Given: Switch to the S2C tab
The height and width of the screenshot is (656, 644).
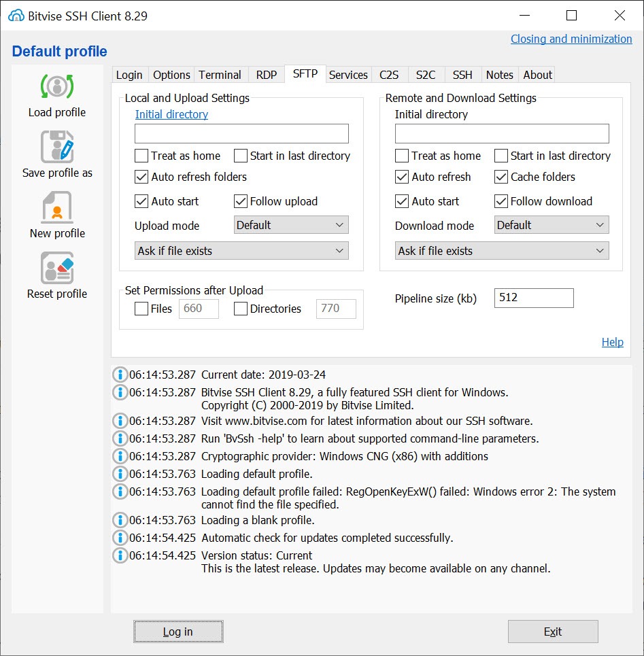Looking at the screenshot, I should [x=426, y=75].
